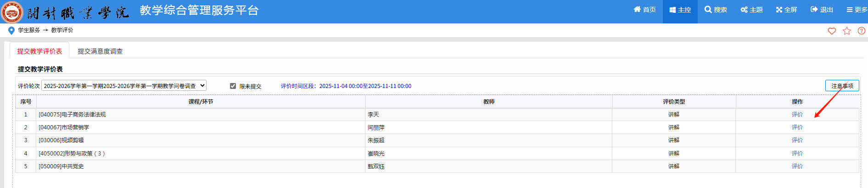Screen dimensions: 868x188
Task: Click the college logo emblem
Action: coord(12,11)
